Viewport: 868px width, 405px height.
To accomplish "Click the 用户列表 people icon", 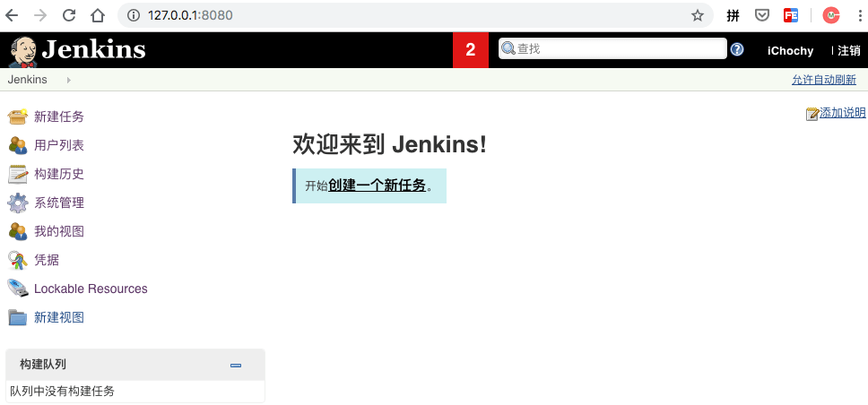I will coord(17,145).
